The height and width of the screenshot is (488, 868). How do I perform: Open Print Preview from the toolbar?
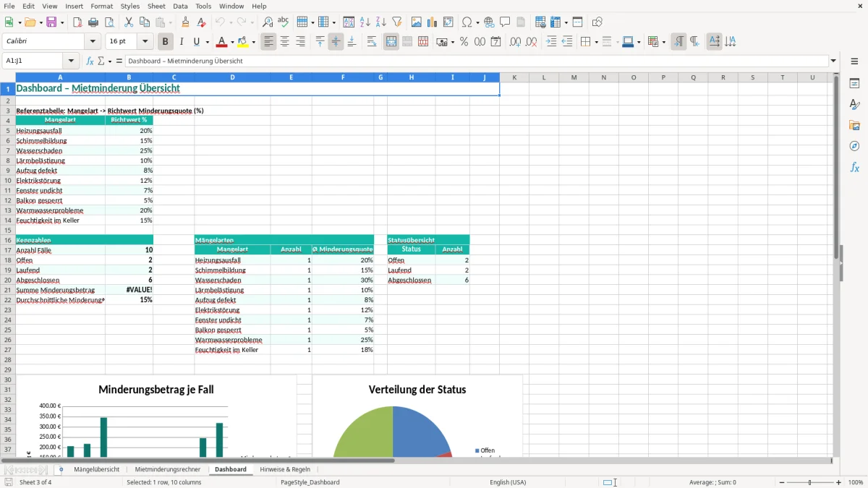(x=109, y=22)
